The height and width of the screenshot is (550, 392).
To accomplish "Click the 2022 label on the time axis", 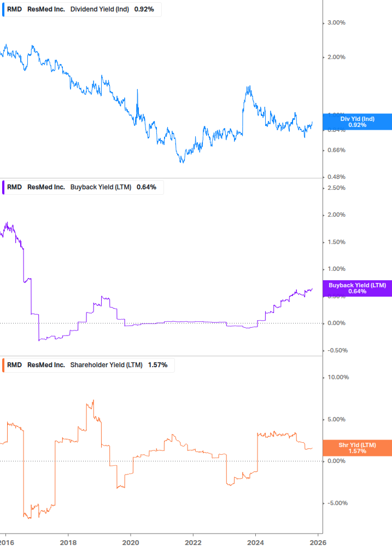I will (193, 542).
